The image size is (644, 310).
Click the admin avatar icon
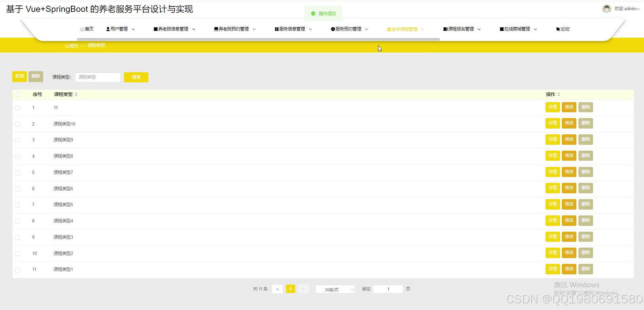click(x=607, y=9)
